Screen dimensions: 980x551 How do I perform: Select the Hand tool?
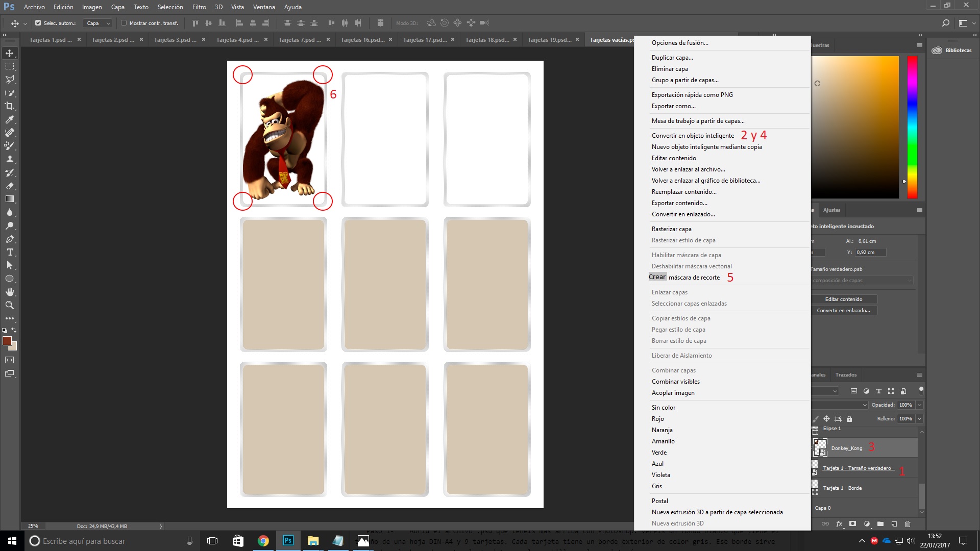pos(10,292)
